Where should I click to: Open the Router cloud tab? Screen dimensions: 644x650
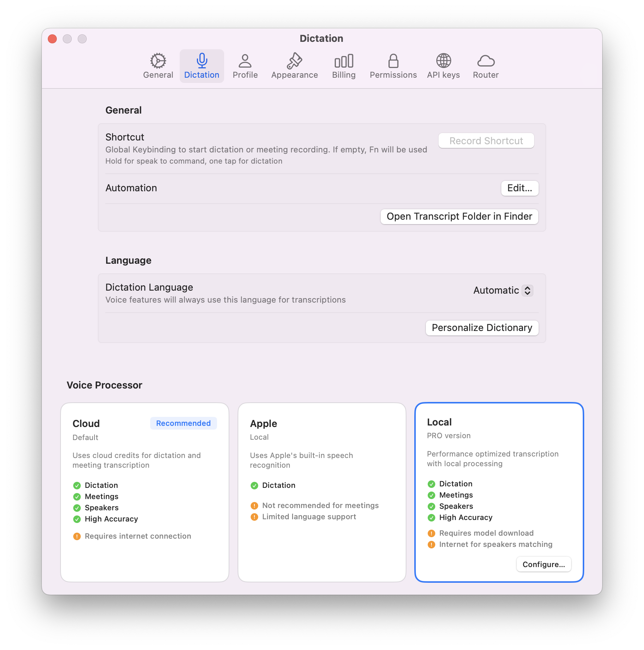(x=486, y=66)
